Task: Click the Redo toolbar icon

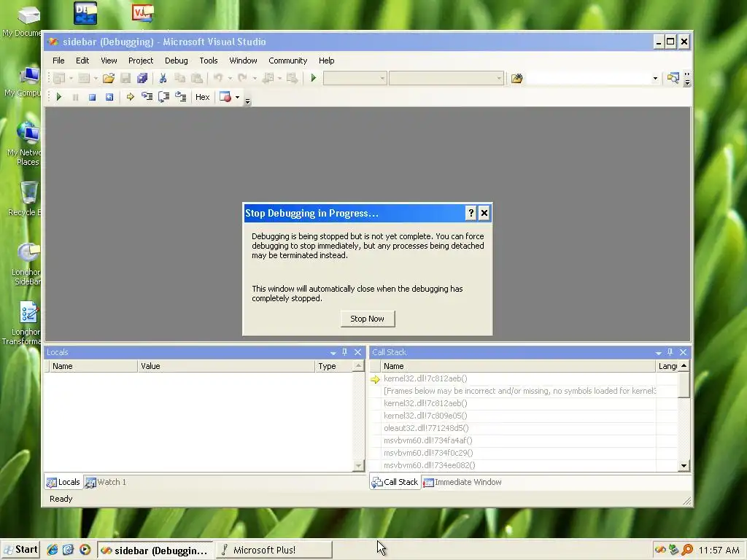Action: click(x=242, y=78)
